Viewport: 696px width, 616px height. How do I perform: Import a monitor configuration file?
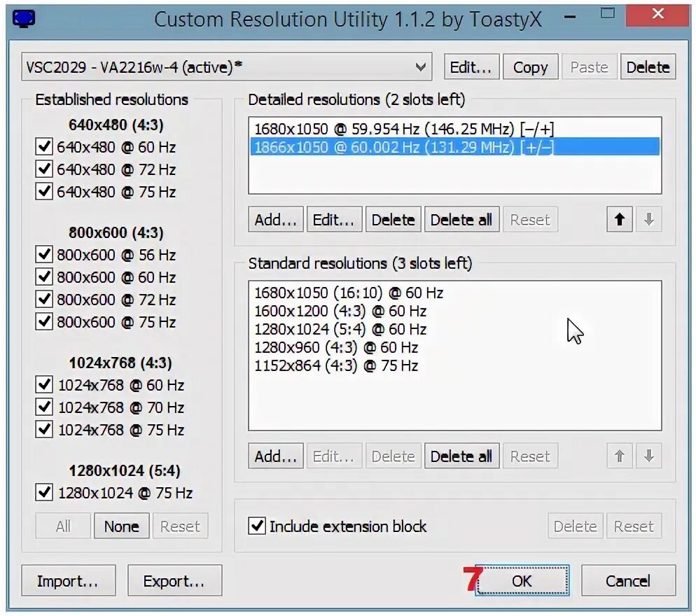click(69, 580)
